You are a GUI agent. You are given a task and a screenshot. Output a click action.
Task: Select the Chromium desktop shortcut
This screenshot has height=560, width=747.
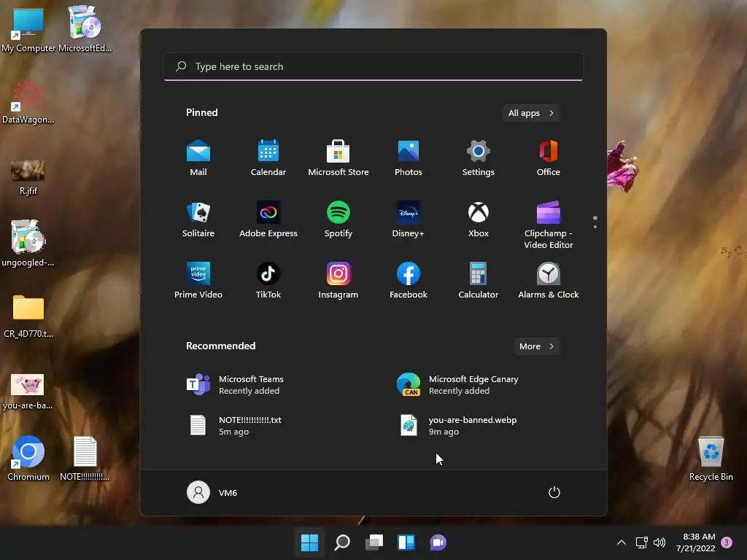28,458
